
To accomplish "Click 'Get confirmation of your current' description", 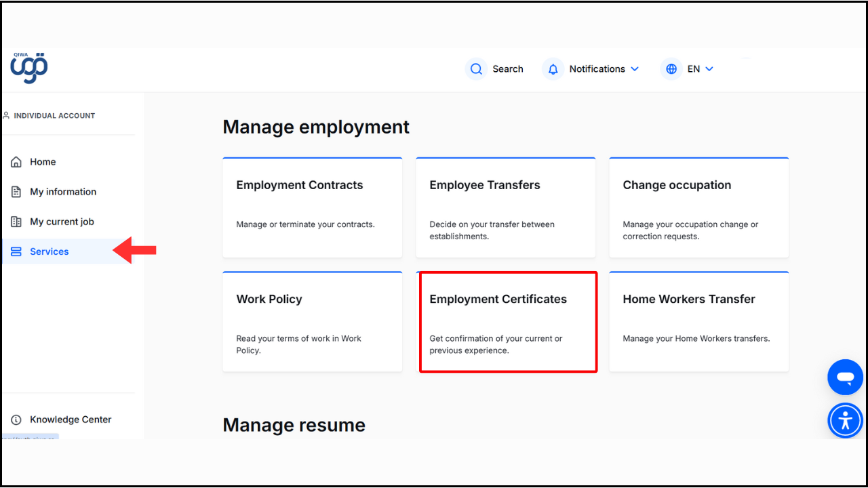I will coord(496,344).
